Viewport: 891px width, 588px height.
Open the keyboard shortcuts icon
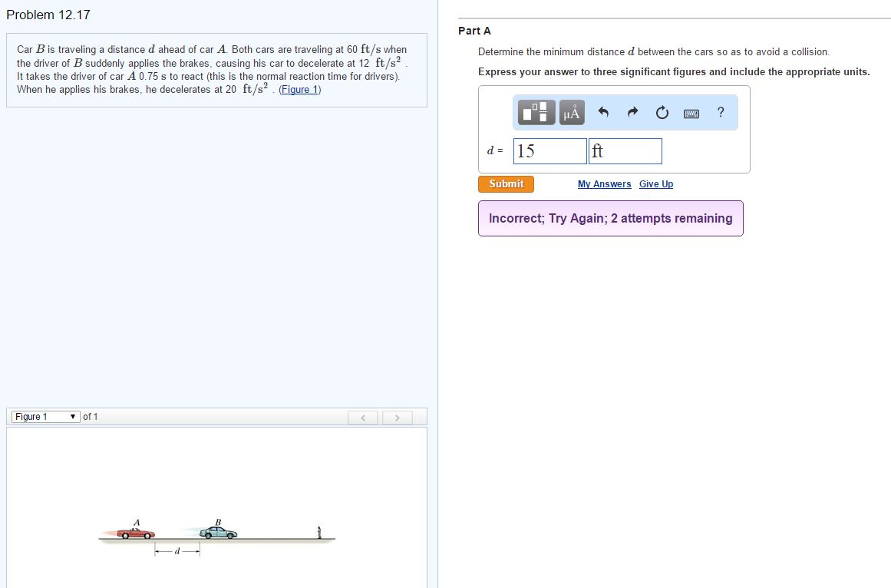[x=691, y=113]
